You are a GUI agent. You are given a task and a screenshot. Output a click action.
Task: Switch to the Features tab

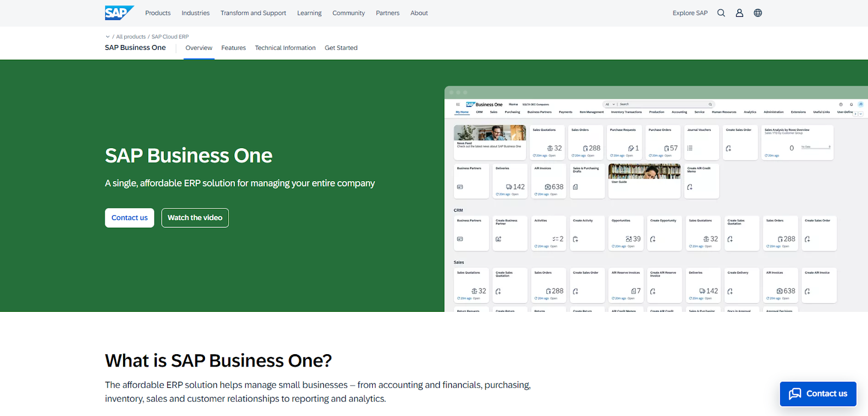pyautogui.click(x=233, y=48)
